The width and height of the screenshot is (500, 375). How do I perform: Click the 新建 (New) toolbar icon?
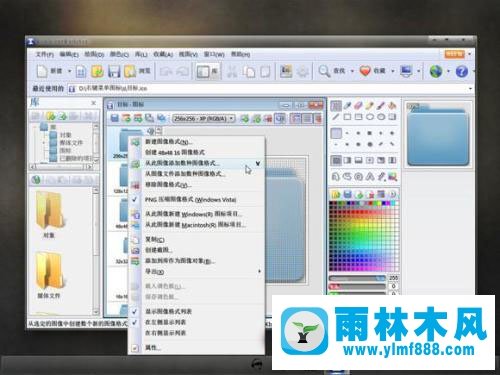pos(42,71)
